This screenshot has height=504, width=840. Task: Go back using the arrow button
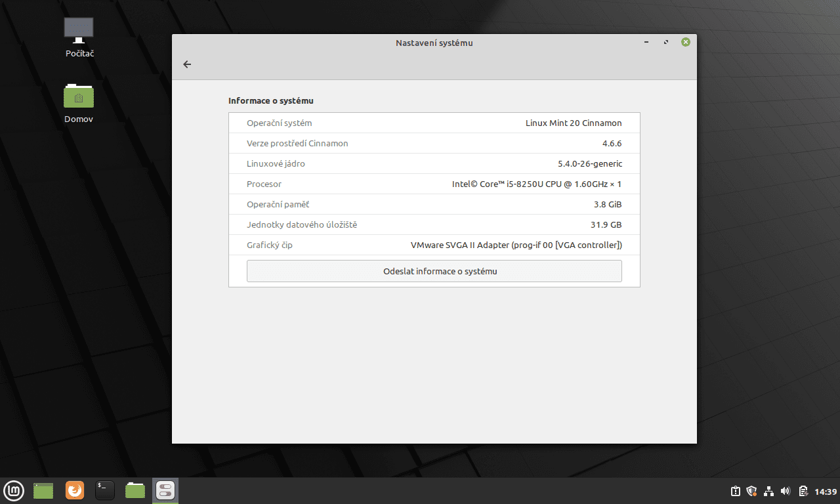coord(187,64)
